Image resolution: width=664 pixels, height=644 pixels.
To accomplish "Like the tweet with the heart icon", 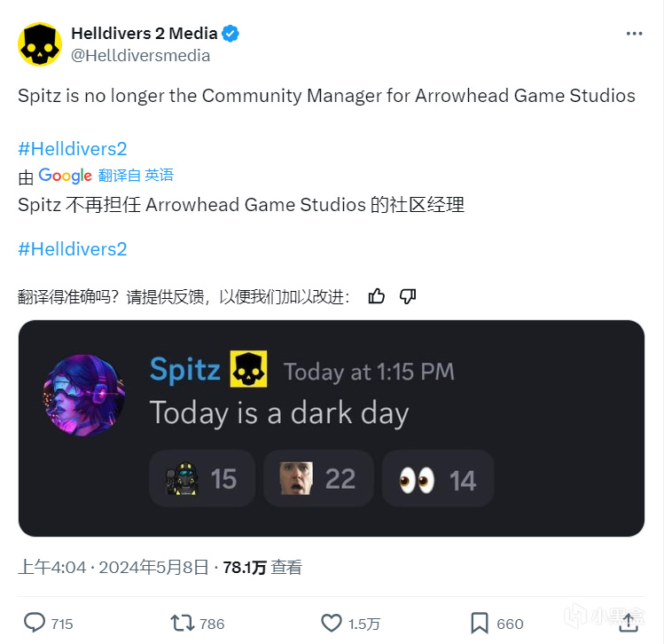I will click(332, 624).
